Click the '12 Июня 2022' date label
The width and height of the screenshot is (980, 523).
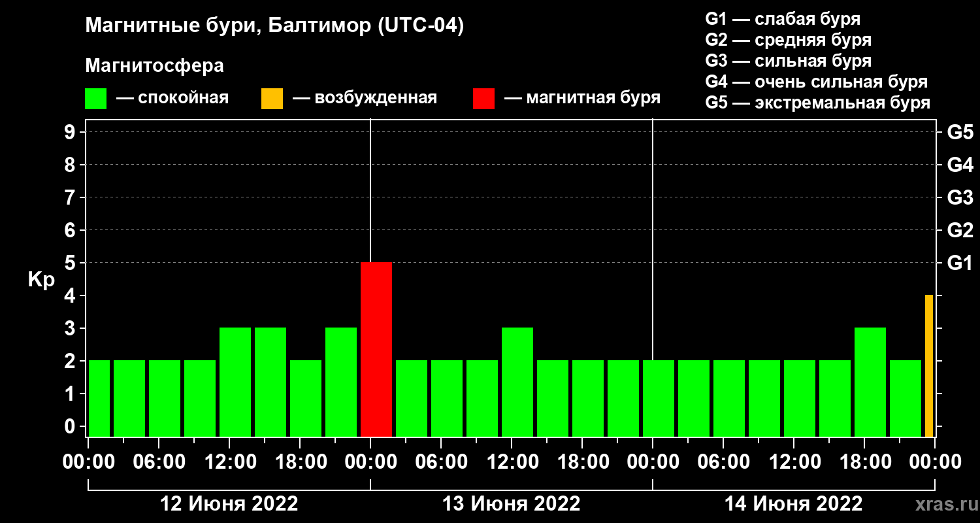coord(229,504)
